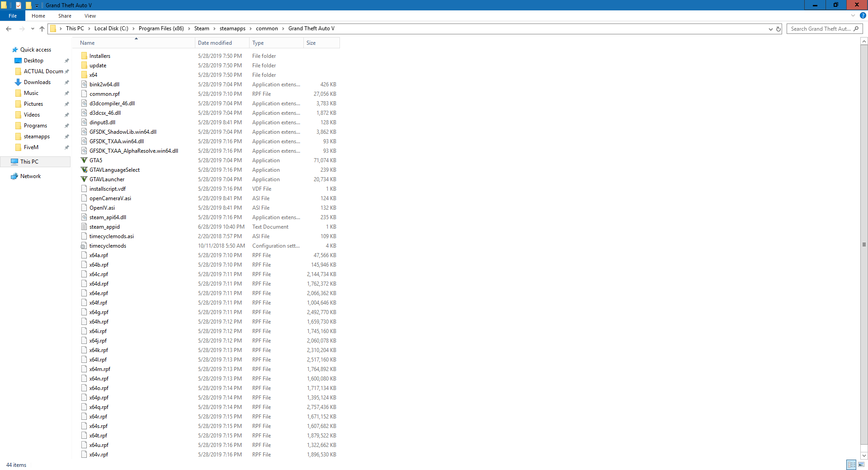The image size is (868, 470).
Task: Open the recent locations dropdown arrow
Action: click(33, 29)
